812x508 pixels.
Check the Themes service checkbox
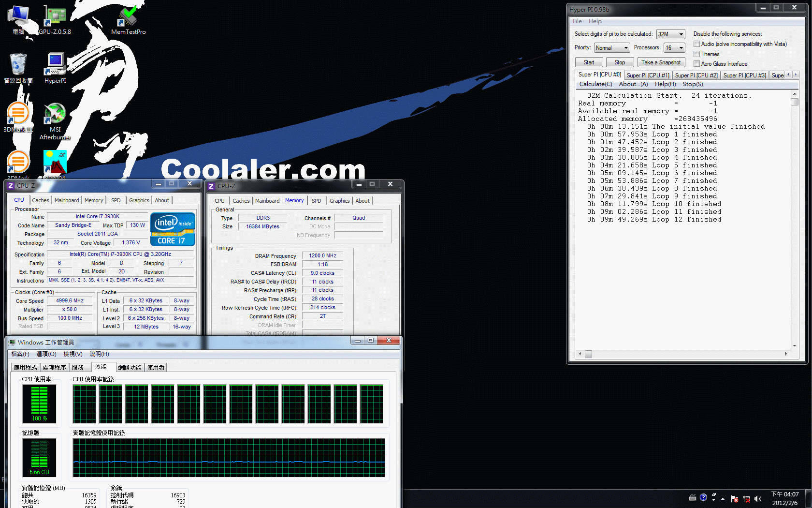(x=697, y=54)
